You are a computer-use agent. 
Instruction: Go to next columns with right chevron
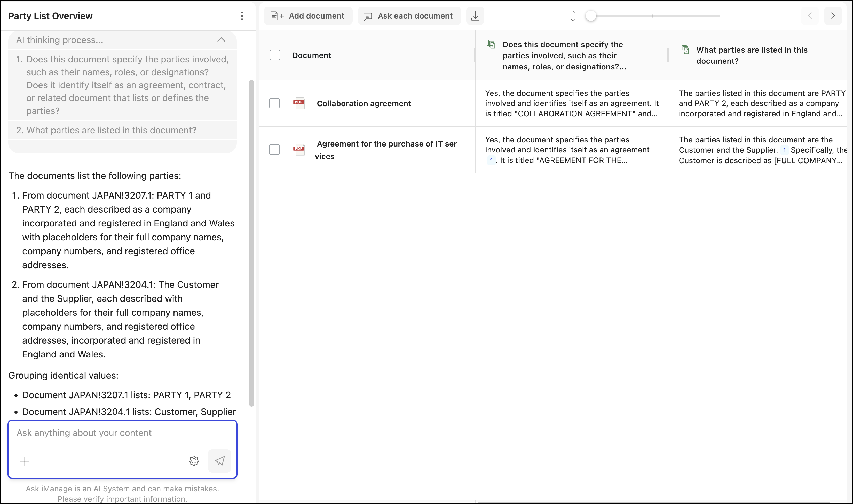(x=833, y=16)
